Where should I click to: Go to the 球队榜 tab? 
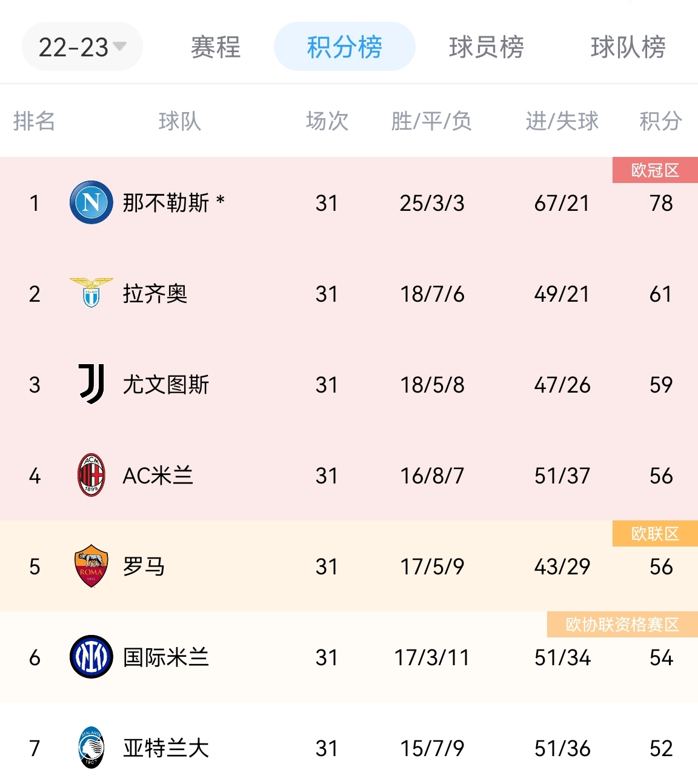[628, 47]
